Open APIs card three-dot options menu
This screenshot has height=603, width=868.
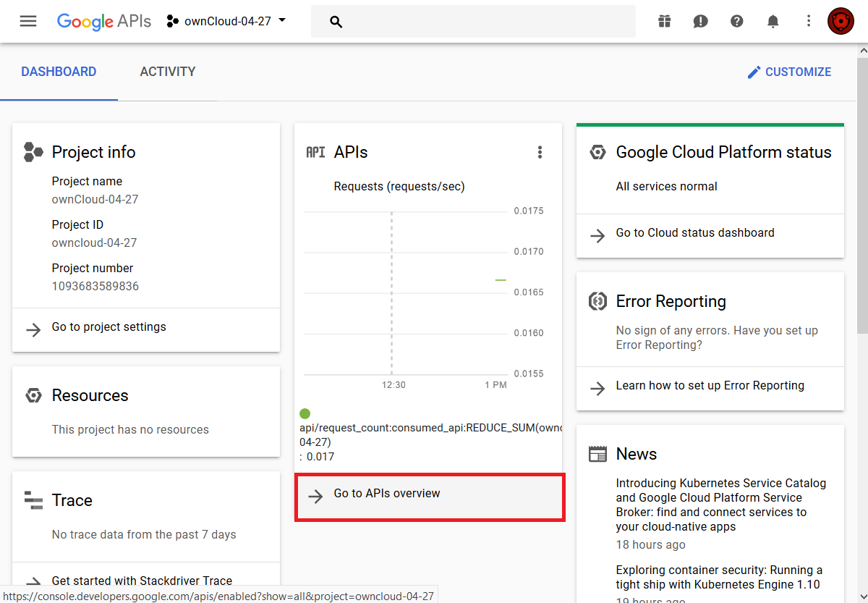pos(539,152)
